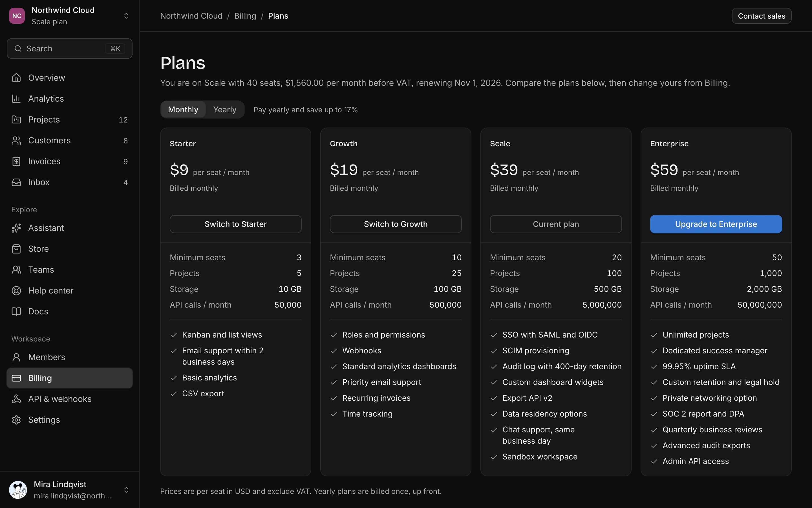
Task: Click the Help center lifebuoy icon
Action: pyautogui.click(x=16, y=291)
